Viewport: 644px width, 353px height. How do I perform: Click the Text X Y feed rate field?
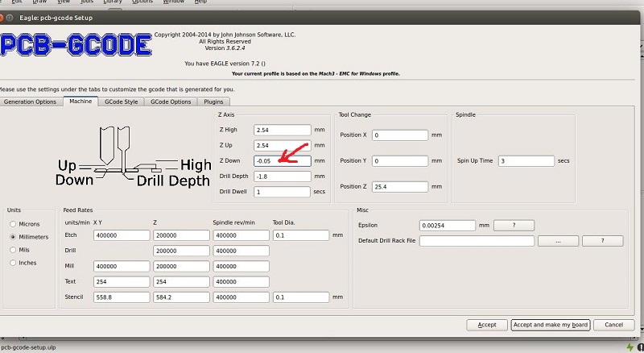click(x=122, y=282)
